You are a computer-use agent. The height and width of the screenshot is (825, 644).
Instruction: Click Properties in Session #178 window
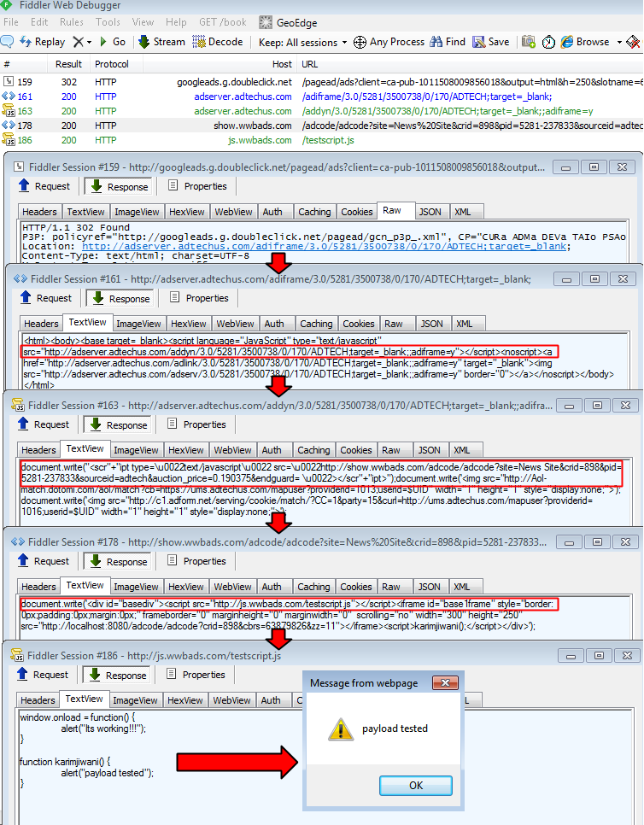click(196, 561)
